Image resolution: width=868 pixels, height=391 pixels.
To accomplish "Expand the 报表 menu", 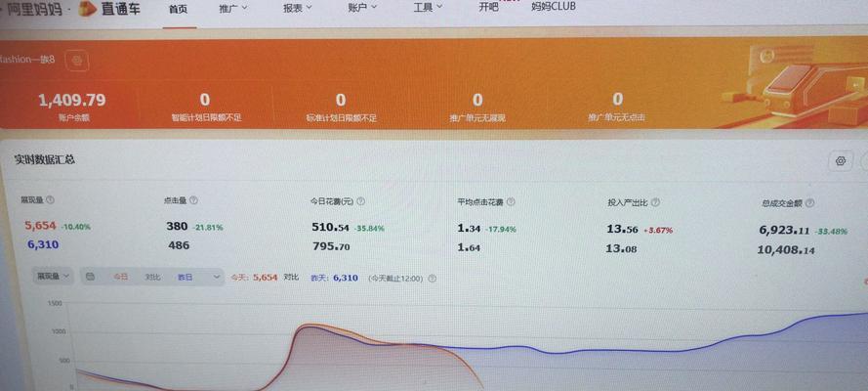I will [297, 8].
